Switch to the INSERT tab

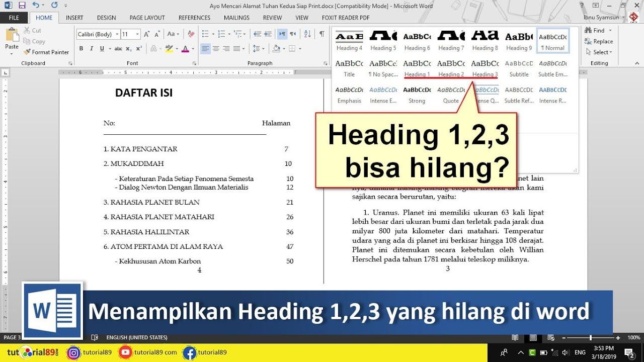[74, 18]
